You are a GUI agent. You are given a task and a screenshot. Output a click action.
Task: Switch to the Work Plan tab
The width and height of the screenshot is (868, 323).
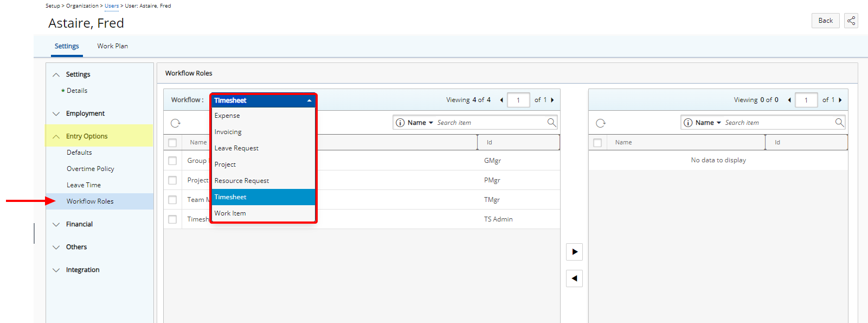pos(113,46)
